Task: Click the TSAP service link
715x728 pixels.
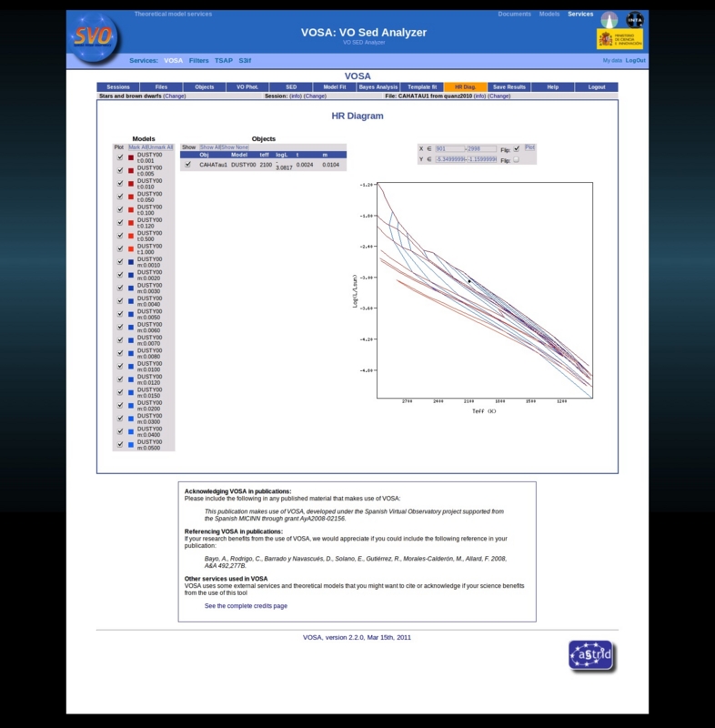Action: pos(224,60)
